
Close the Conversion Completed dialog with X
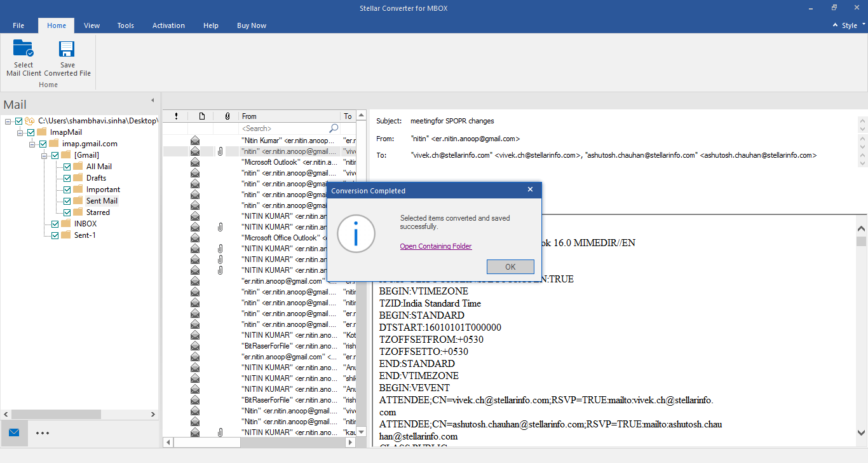tap(531, 190)
